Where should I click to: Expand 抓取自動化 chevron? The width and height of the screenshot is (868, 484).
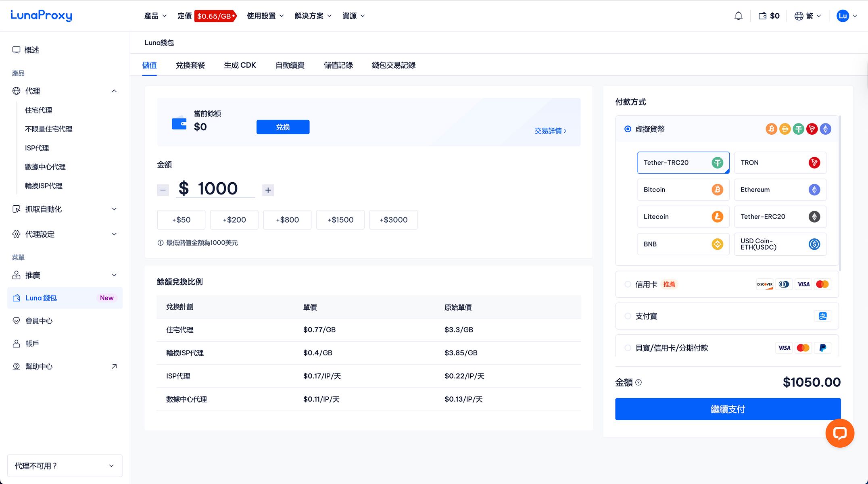point(114,209)
